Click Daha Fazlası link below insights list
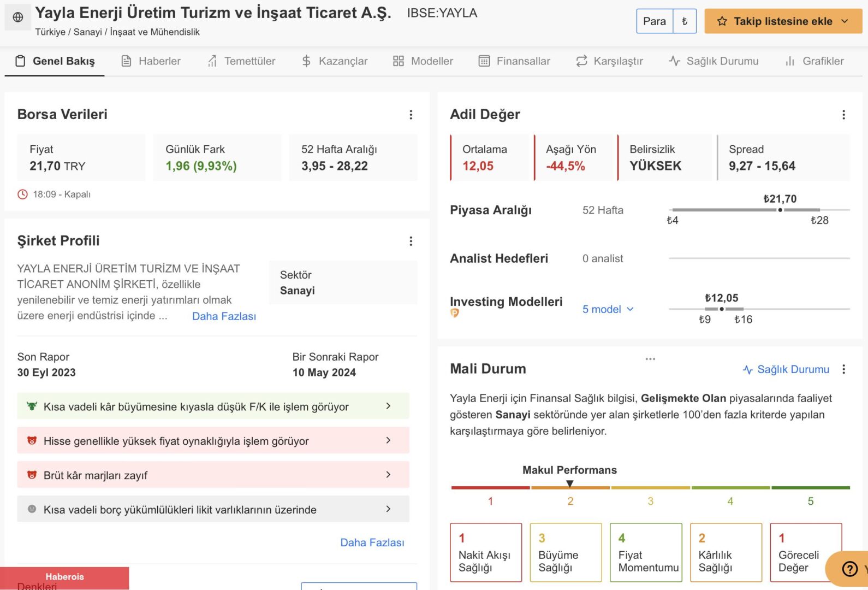This screenshot has width=868, height=590. [372, 542]
